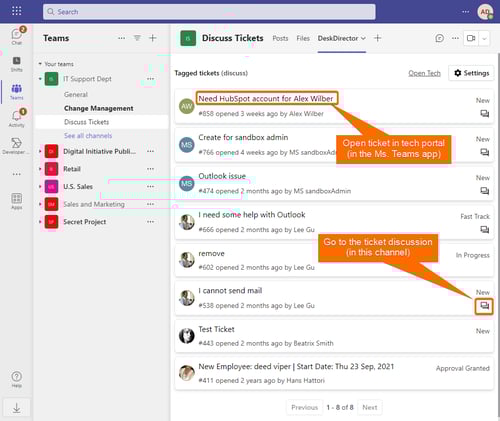Image resolution: width=500 pixels, height=421 pixels.
Task: Open U.S. Sales team options ellipsis
Action: [x=151, y=187]
